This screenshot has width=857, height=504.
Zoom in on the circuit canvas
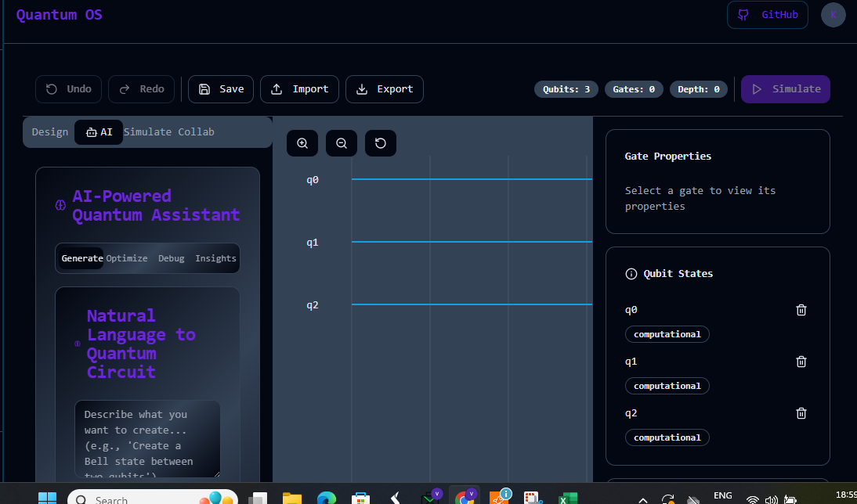tap(302, 143)
